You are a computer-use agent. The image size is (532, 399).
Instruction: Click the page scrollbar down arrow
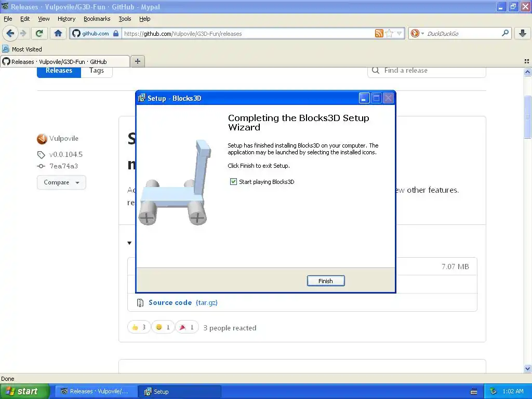pyautogui.click(x=527, y=368)
